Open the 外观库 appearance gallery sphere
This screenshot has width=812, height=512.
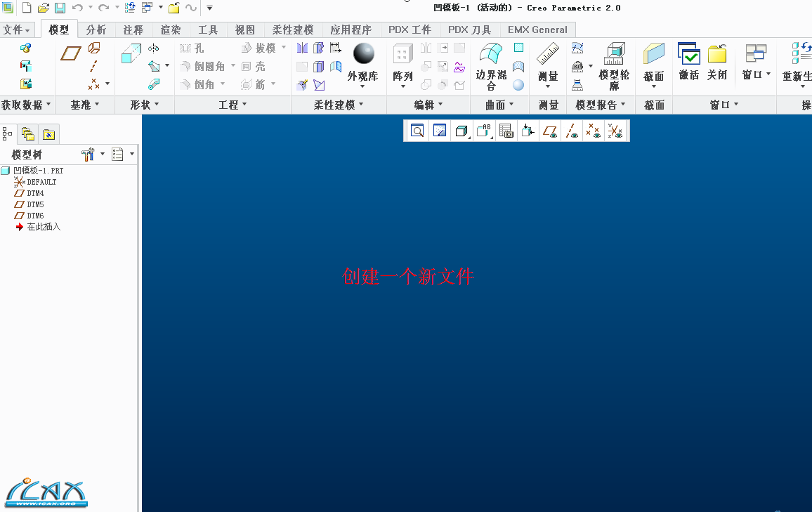(363, 55)
